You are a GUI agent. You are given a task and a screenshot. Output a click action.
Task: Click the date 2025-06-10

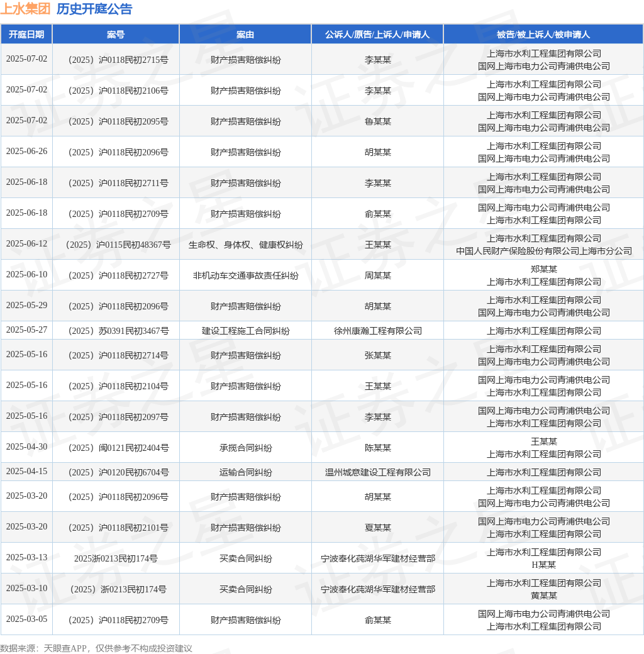tap(26, 274)
